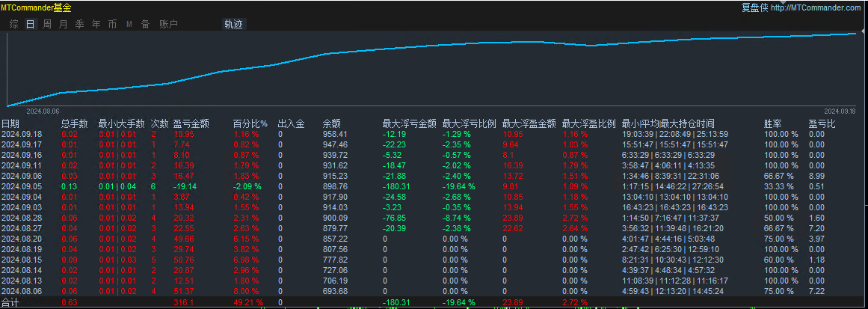Select the 2024.08.13 date row
This screenshot has height=309, width=868.
click(x=22, y=281)
